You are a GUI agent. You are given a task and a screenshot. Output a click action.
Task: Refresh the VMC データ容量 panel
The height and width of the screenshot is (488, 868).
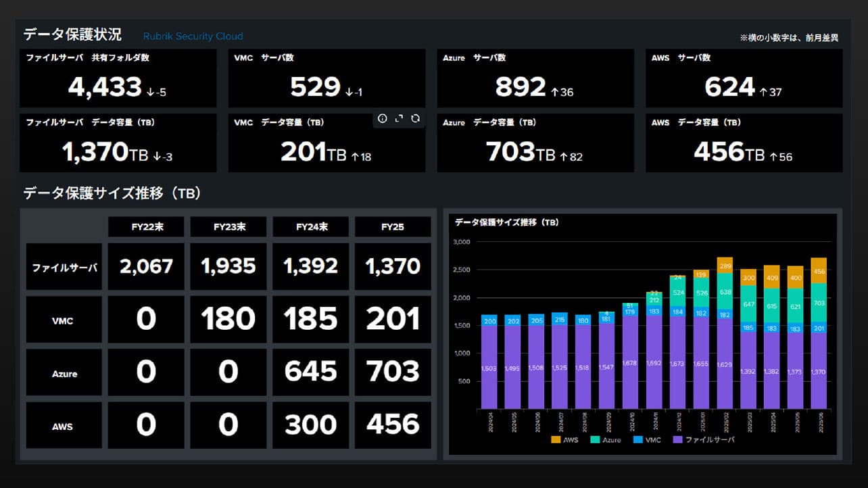pyautogui.click(x=416, y=119)
